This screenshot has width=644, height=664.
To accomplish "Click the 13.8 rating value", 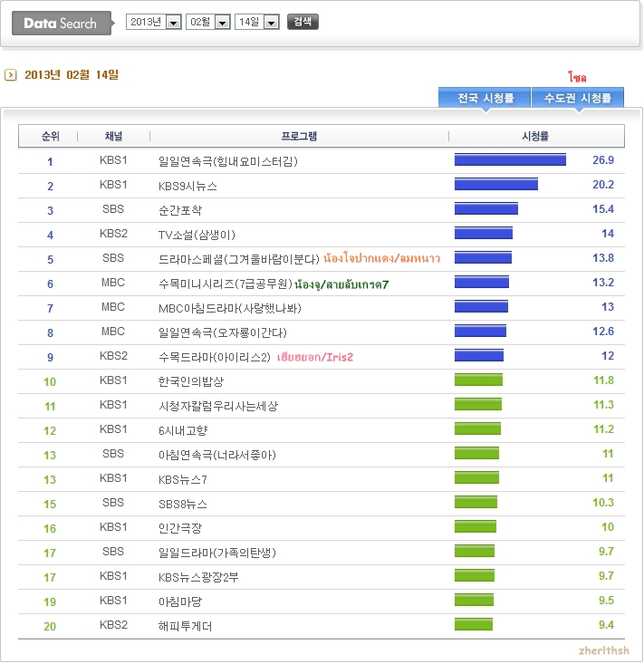I will [603, 258].
